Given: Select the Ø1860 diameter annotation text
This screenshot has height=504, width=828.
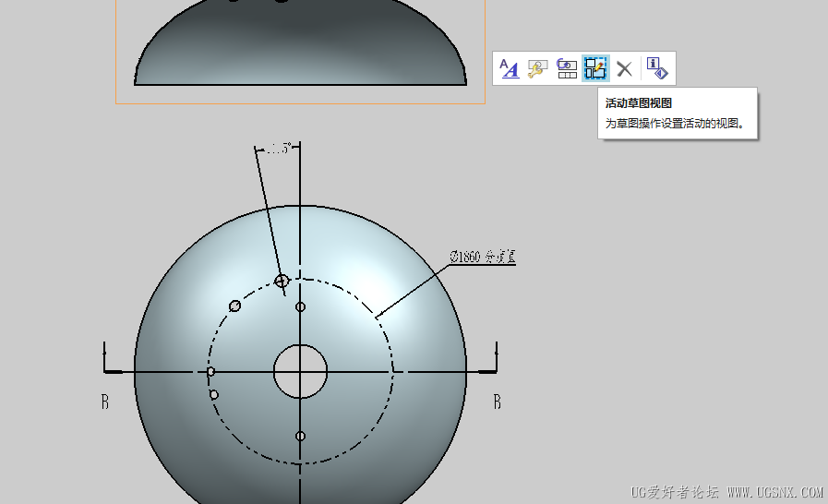Looking at the screenshot, I should coord(482,257).
